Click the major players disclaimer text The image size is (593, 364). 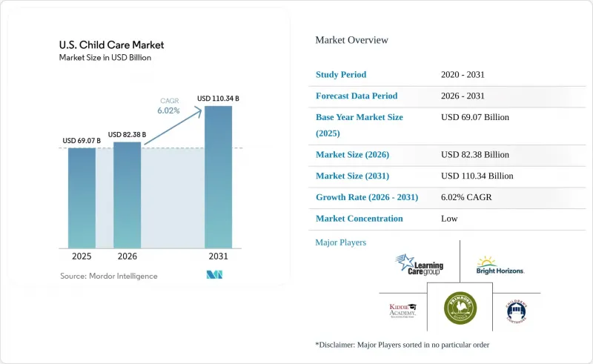coord(402,345)
